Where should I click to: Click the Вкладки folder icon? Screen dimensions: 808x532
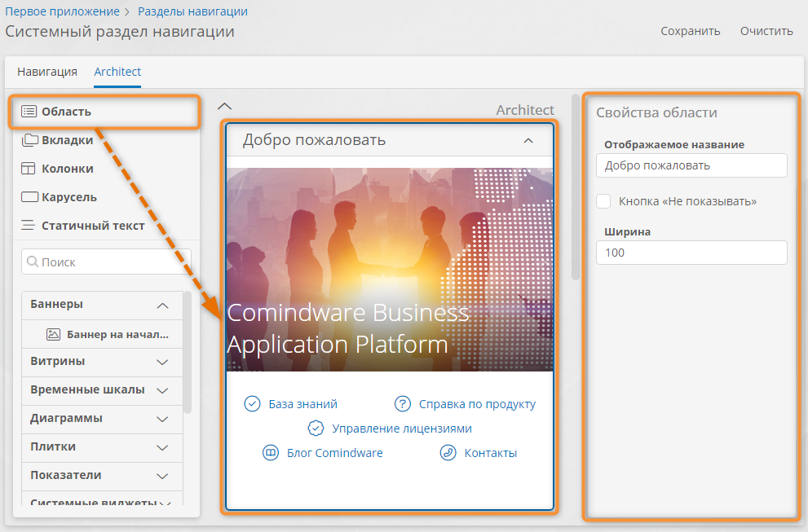29,140
